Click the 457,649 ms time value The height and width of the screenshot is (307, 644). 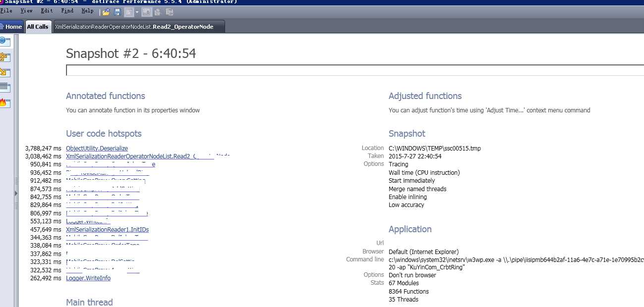(46, 230)
